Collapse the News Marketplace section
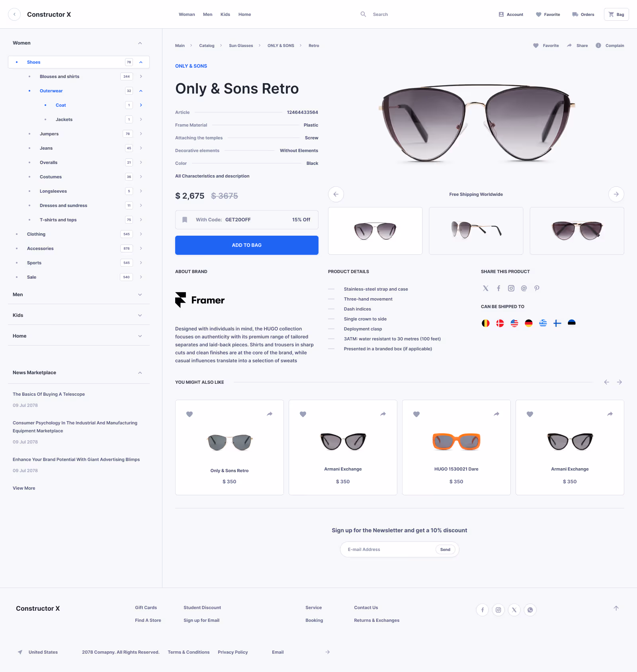Screen dimensions: 637x672 point(140,373)
